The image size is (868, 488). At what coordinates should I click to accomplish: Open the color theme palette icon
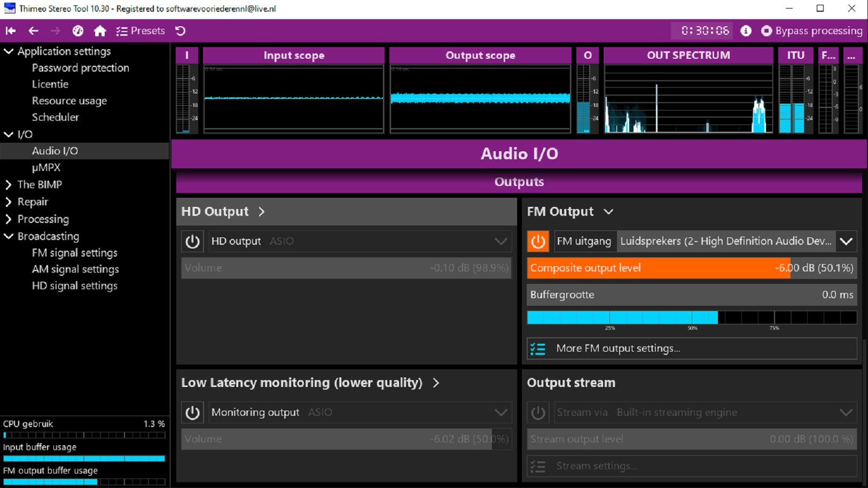point(78,31)
